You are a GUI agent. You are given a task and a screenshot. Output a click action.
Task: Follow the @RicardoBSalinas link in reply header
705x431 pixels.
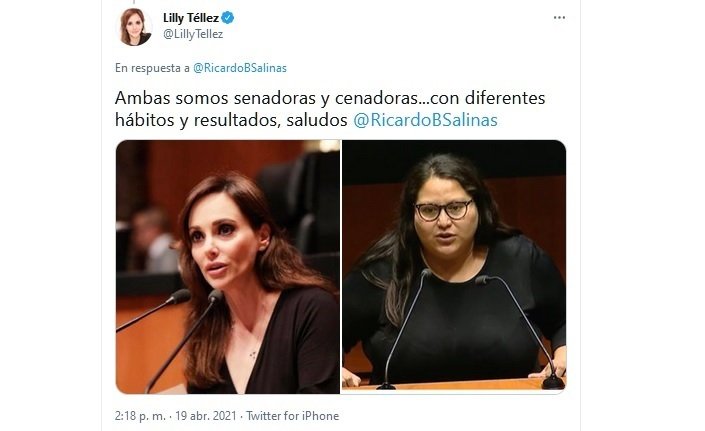(x=240, y=68)
